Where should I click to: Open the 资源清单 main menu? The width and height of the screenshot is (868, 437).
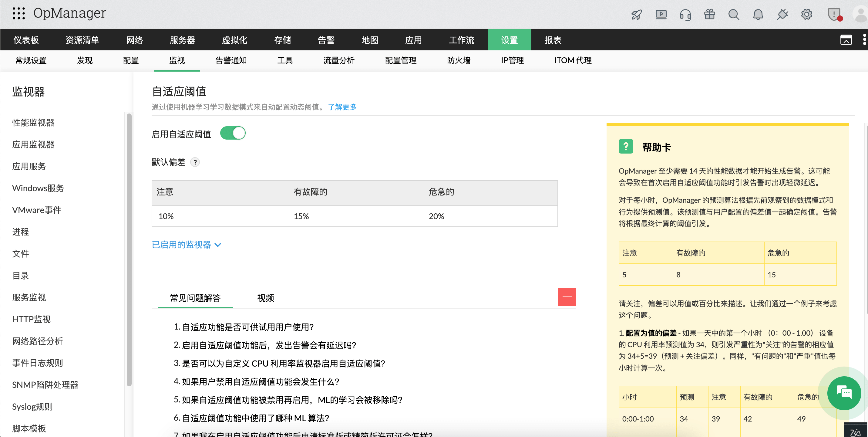pos(82,40)
